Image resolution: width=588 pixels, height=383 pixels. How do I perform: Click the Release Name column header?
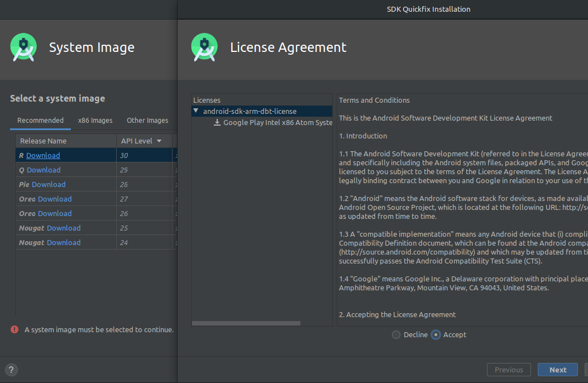pyautogui.click(x=66, y=141)
